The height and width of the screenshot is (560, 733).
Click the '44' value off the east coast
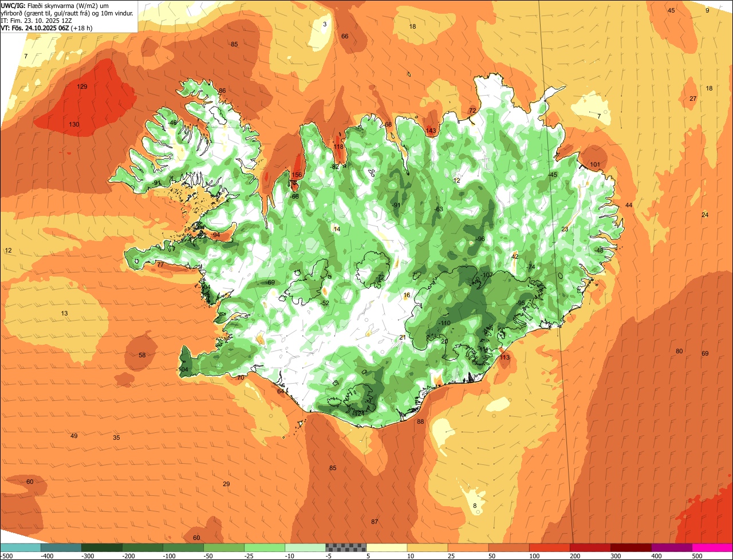(x=629, y=206)
